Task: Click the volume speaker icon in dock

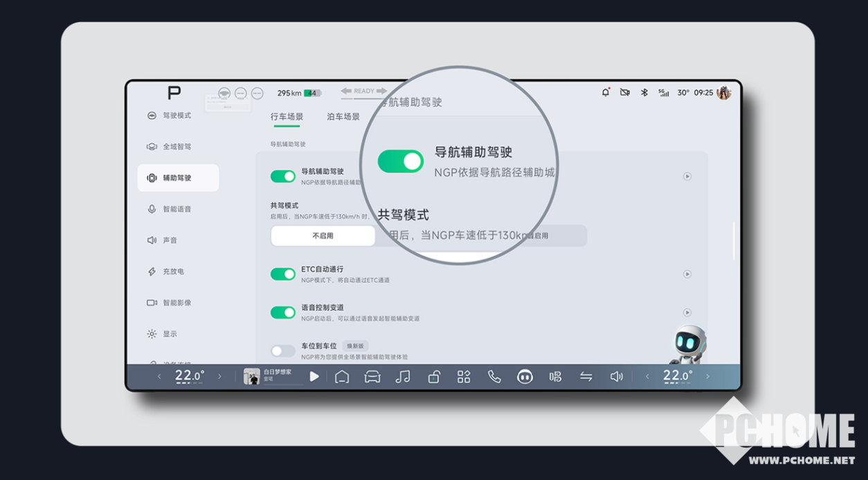Action: (616, 376)
